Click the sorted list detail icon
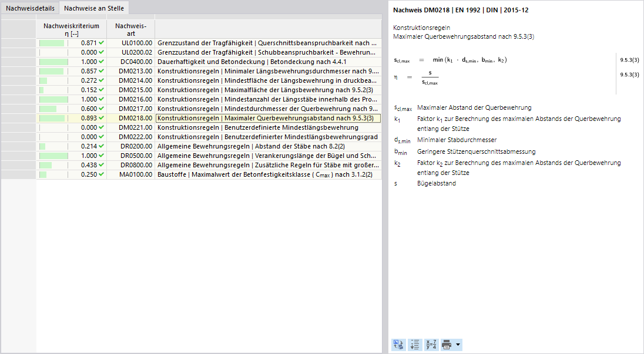 (x=415, y=345)
